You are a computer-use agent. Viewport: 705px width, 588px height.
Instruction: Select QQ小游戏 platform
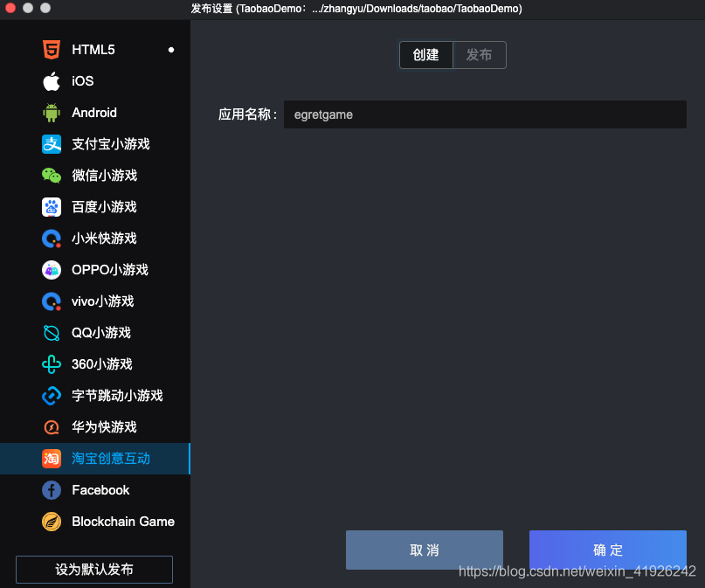(95, 333)
